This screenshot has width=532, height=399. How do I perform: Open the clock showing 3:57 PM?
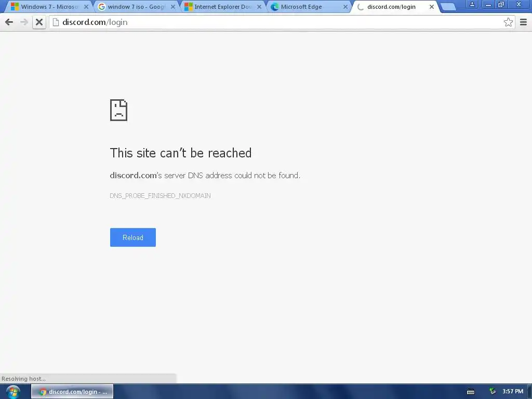[x=513, y=392]
